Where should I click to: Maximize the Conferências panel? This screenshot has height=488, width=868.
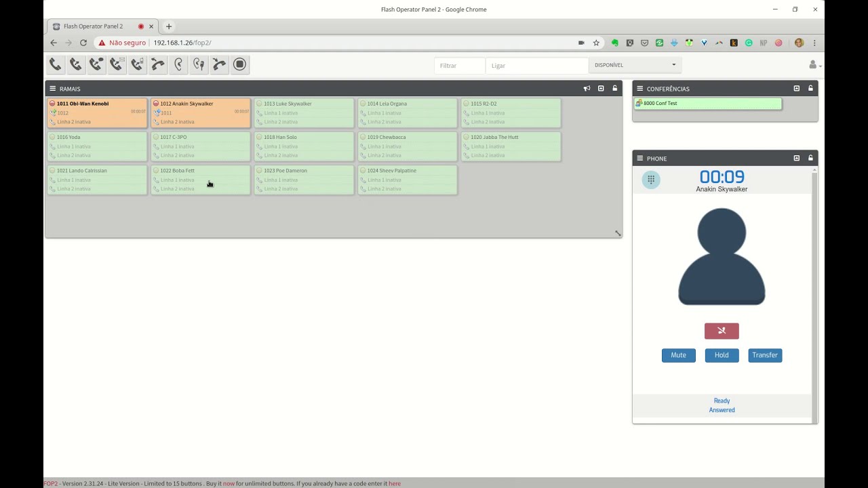pos(797,89)
